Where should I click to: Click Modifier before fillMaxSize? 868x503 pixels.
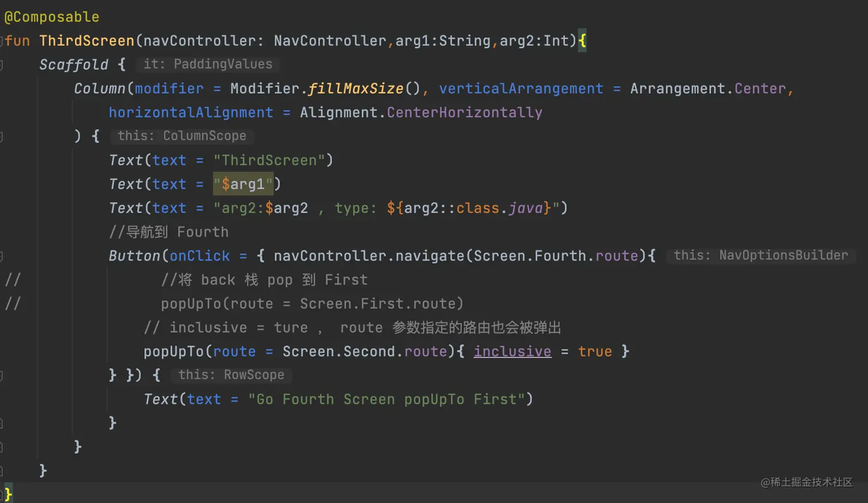pos(265,88)
